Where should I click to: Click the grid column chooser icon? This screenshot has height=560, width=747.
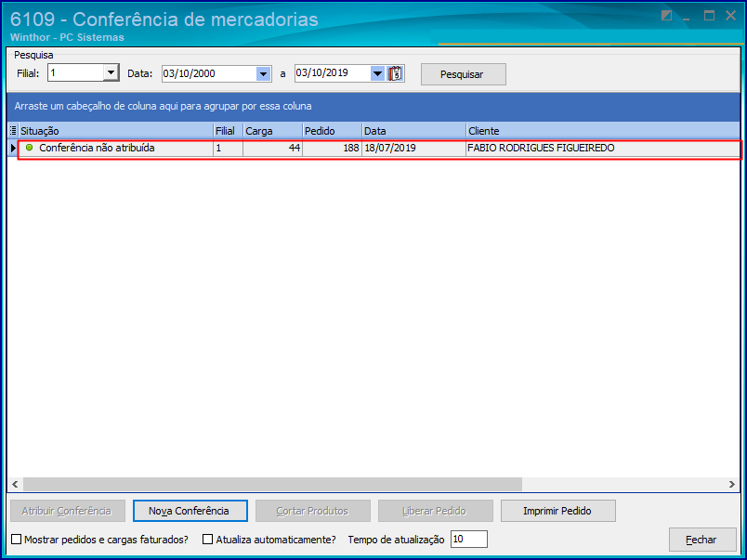[13, 130]
